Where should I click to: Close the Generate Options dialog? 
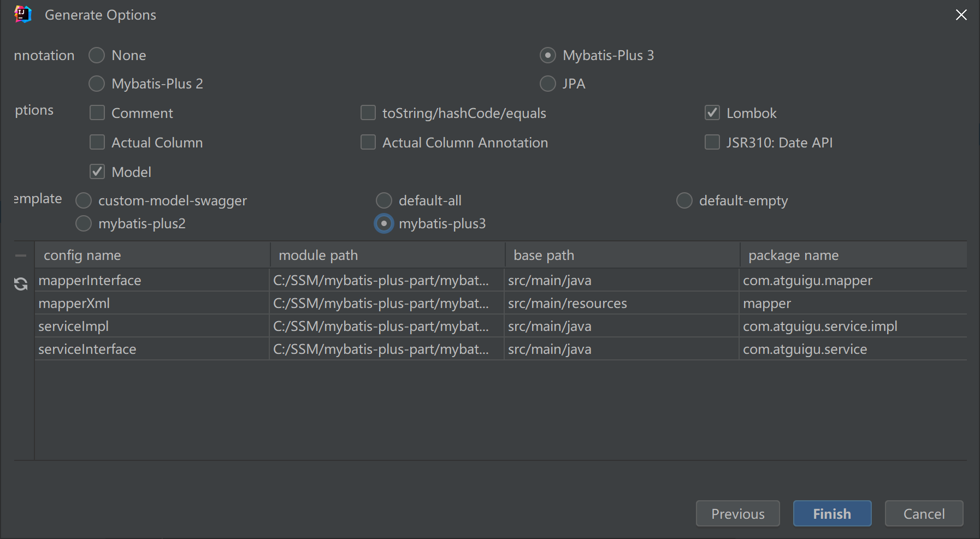[x=961, y=15]
